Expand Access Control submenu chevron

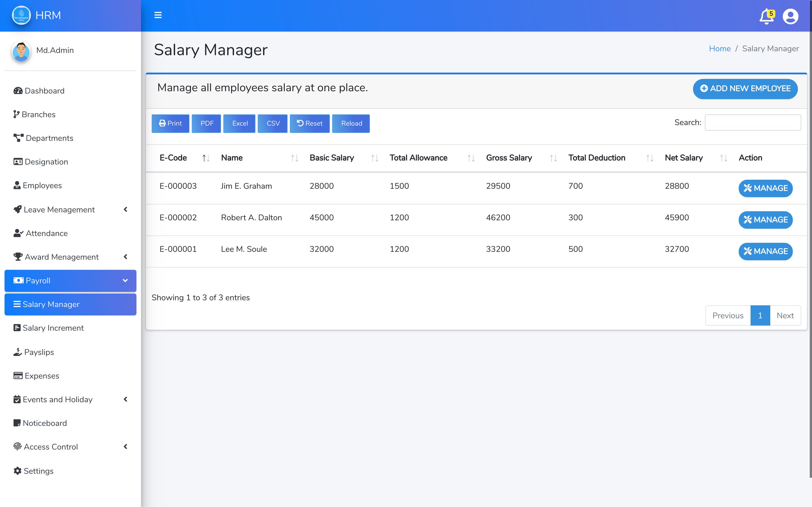(125, 447)
